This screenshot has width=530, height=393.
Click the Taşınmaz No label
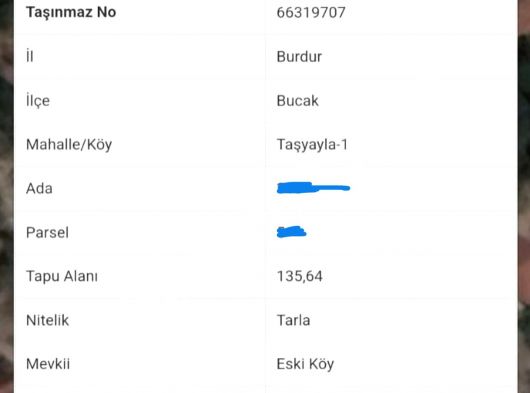tap(71, 12)
